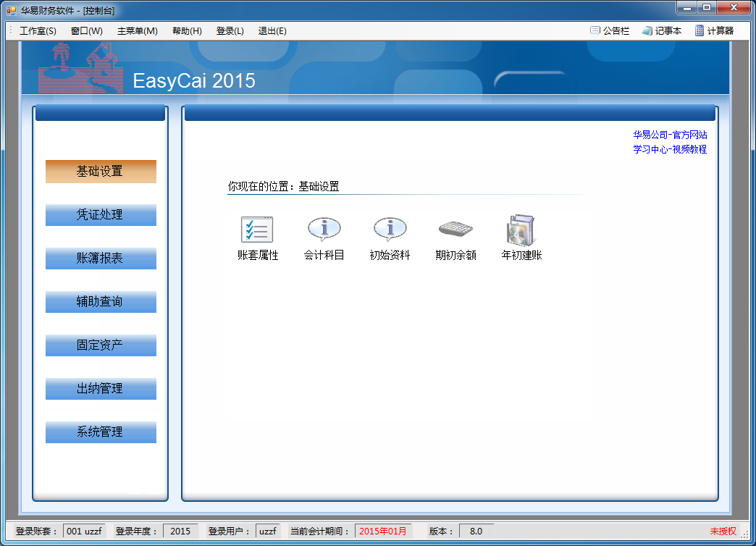Go to the 出纳管理 module
This screenshot has height=546, width=756.
101,388
